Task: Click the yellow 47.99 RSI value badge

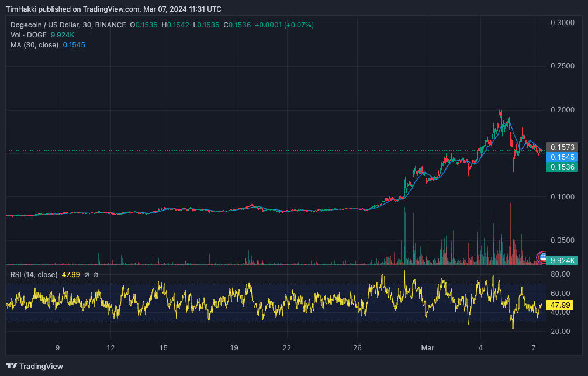Action: tap(561, 305)
